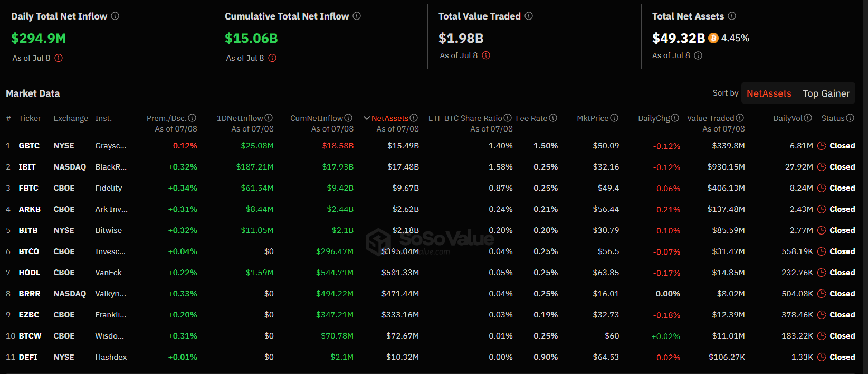Sort by NetAssets tab

769,93
